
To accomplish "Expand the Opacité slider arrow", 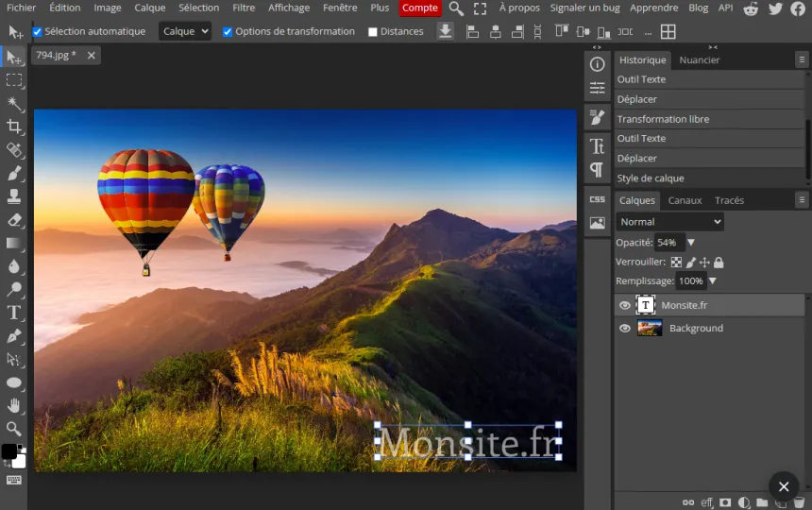I will click(x=691, y=243).
